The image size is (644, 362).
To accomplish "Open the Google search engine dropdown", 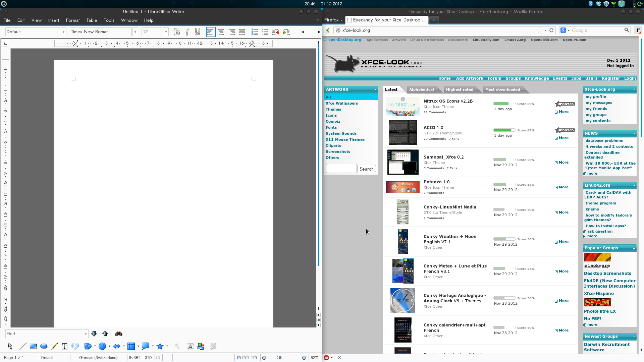I will pyautogui.click(x=568, y=30).
